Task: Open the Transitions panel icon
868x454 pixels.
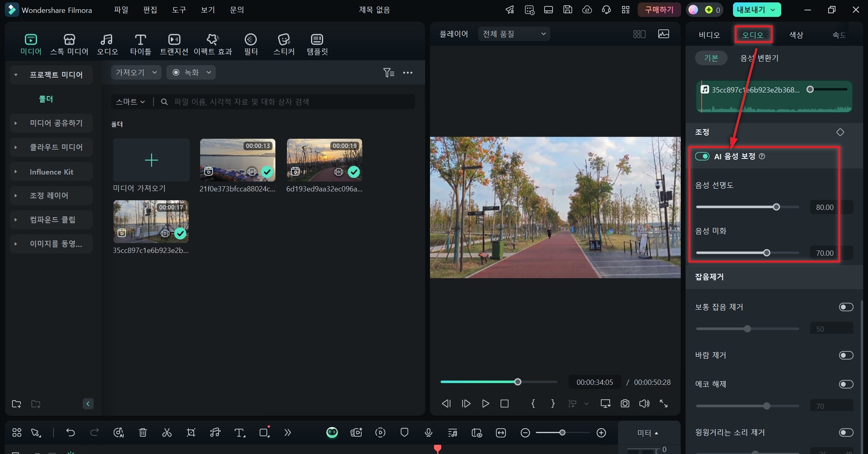Action: [x=174, y=39]
